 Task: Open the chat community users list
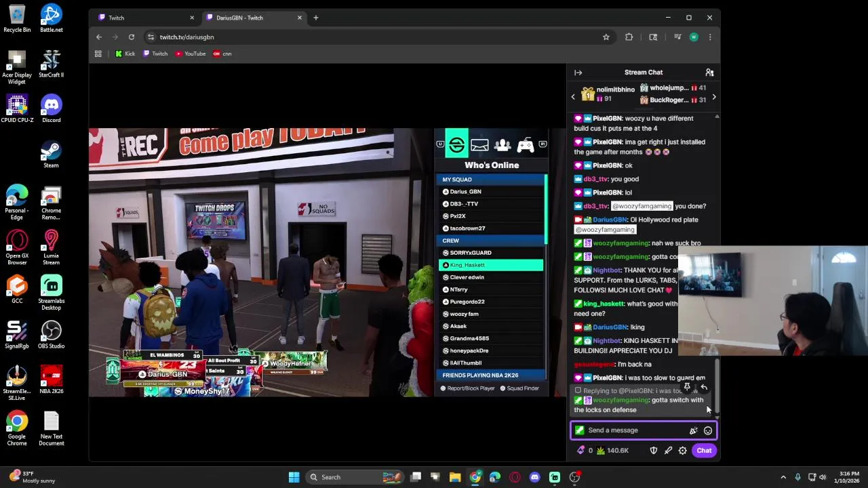(709, 73)
